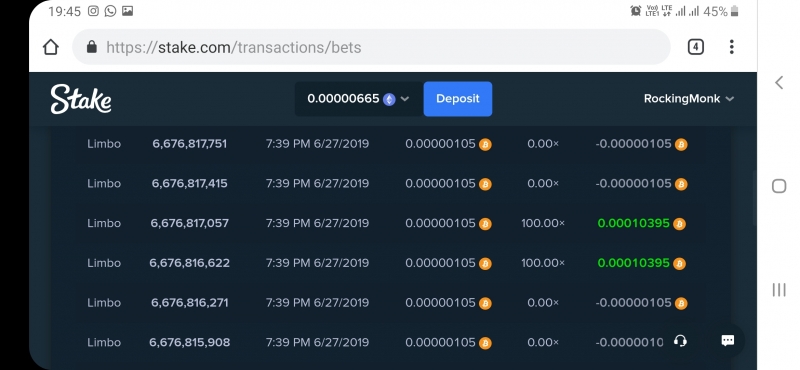Image resolution: width=800 pixels, height=370 pixels.
Task: Open the live support headset icon
Action: coord(680,341)
